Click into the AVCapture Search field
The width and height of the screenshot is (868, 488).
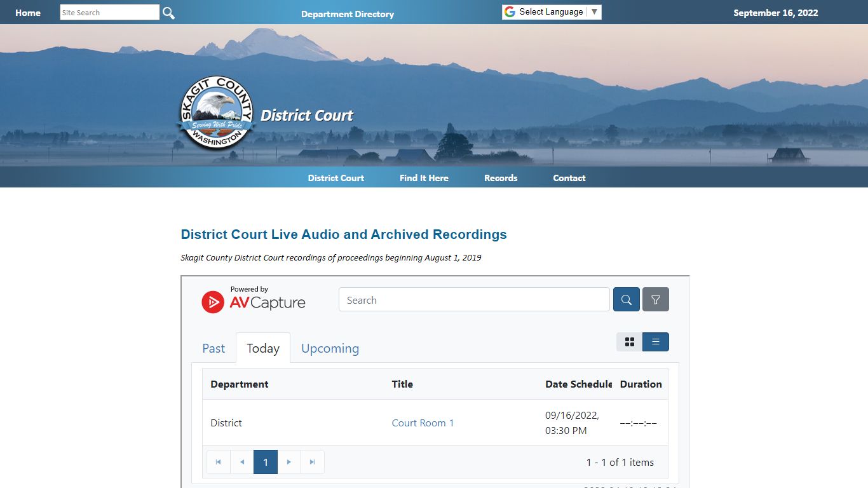[x=474, y=300]
